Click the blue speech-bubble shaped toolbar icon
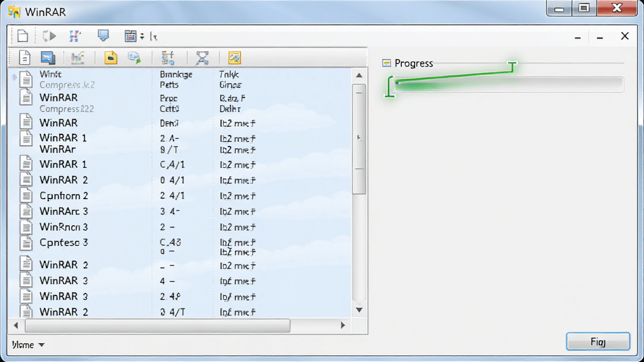 [x=104, y=36]
